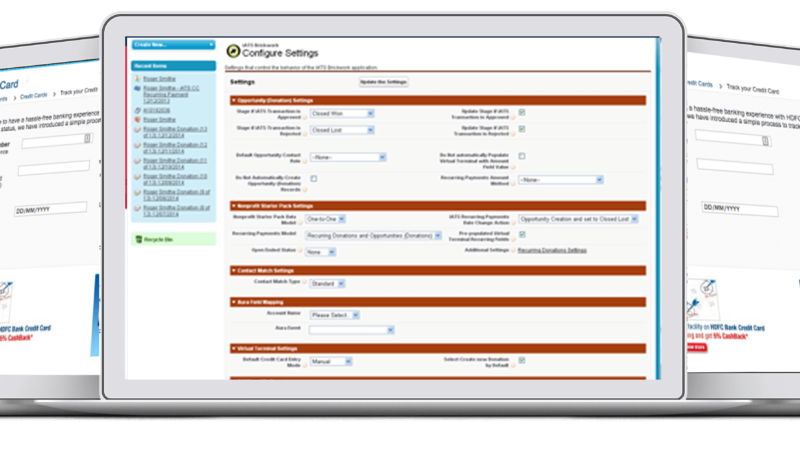Open the Recurring Payments Model dropdown
Screen dimensions: 800x450
coord(372,235)
